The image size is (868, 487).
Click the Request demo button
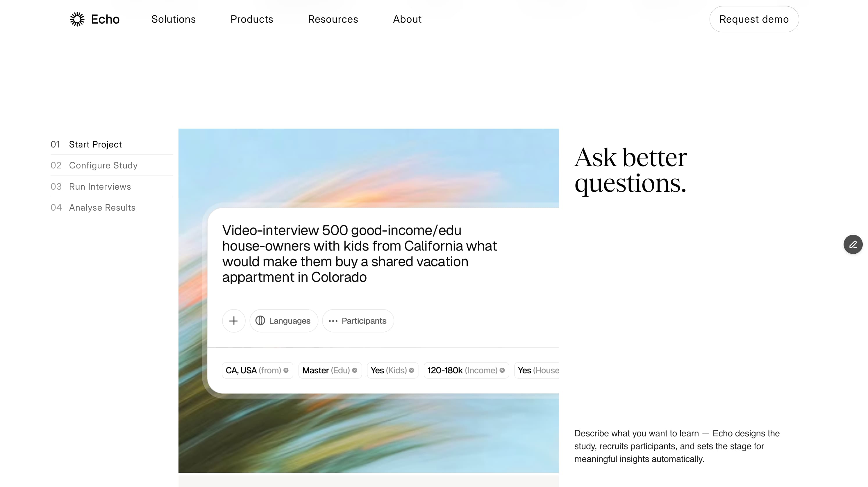[x=754, y=19]
